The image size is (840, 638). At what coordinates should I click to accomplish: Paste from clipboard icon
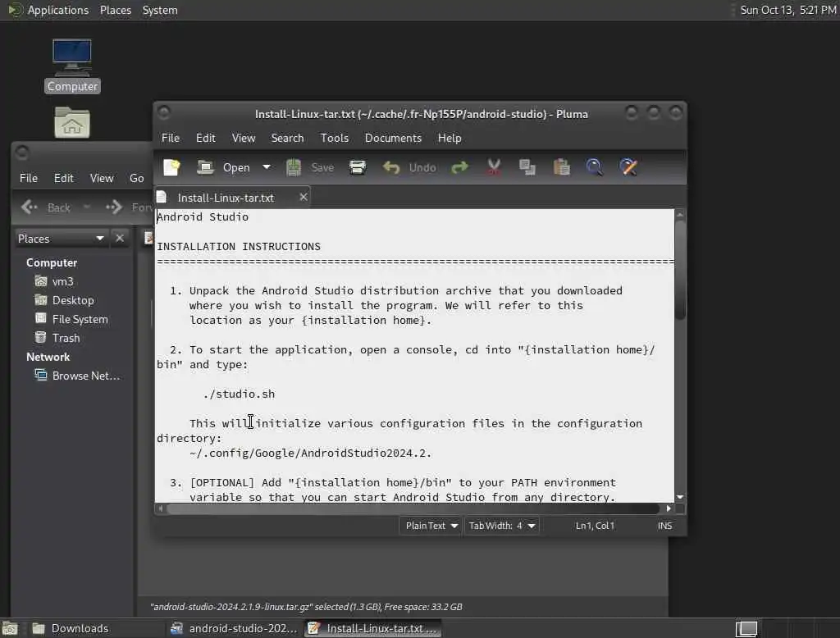[561, 167]
